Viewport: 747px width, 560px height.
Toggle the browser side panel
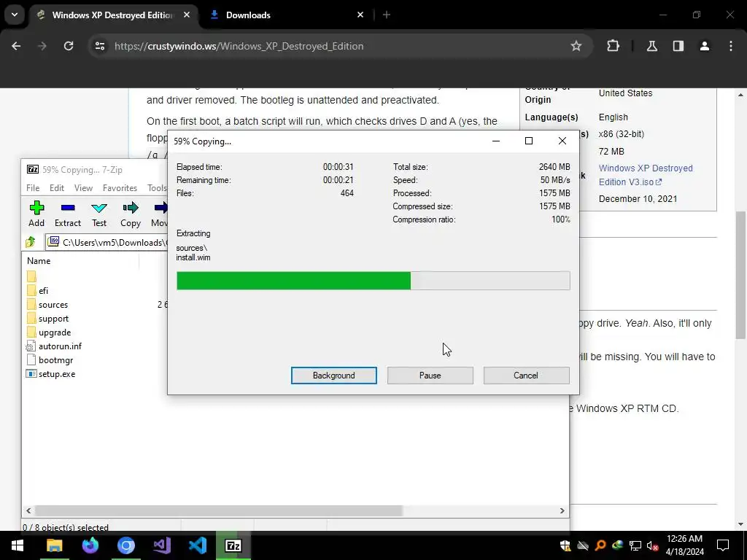[678, 46]
